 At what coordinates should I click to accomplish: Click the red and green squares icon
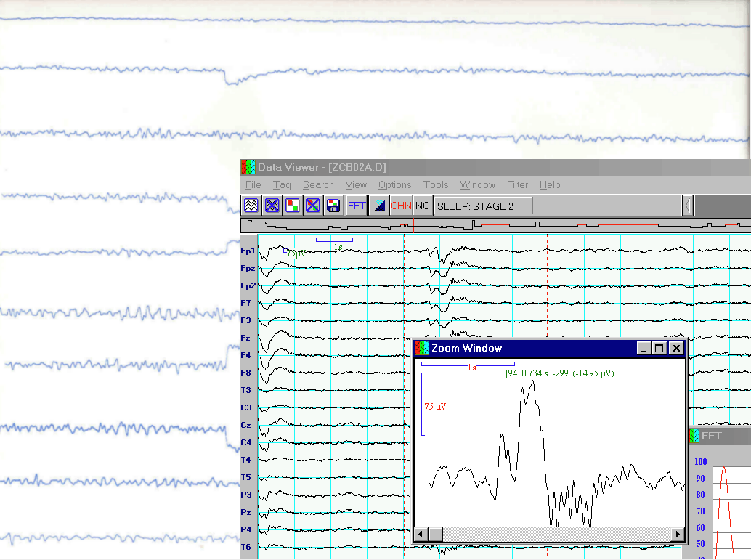click(x=292, y=206)
